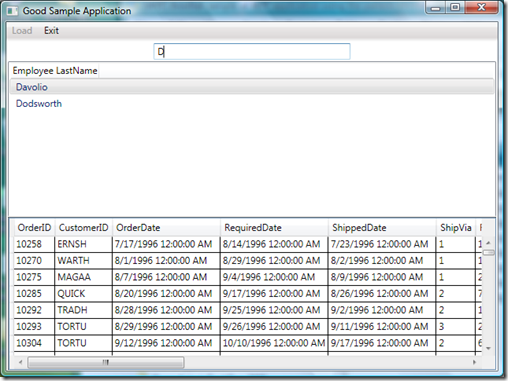This screenshot has width=508, height=381.
Task: Click required date 9/25/1996 cell
Action: pyautogui.click(x=274, y=310)
